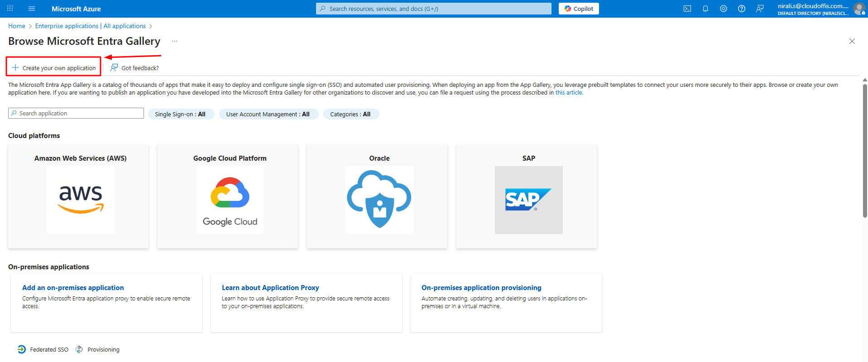Launch Cloud Shell icon
Image resolution: width=868 pixels, height=362 pixels.
(687, 9)
